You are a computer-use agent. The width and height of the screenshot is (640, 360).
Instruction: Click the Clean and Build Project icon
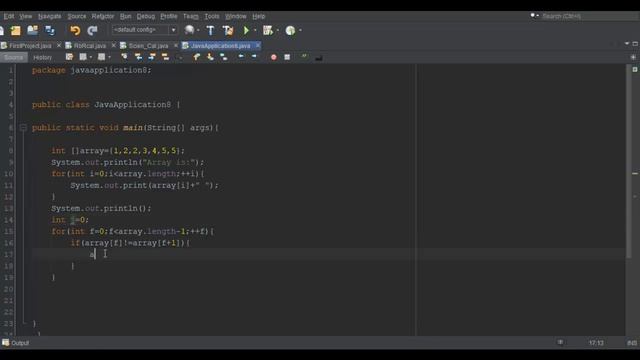point(228,31)
